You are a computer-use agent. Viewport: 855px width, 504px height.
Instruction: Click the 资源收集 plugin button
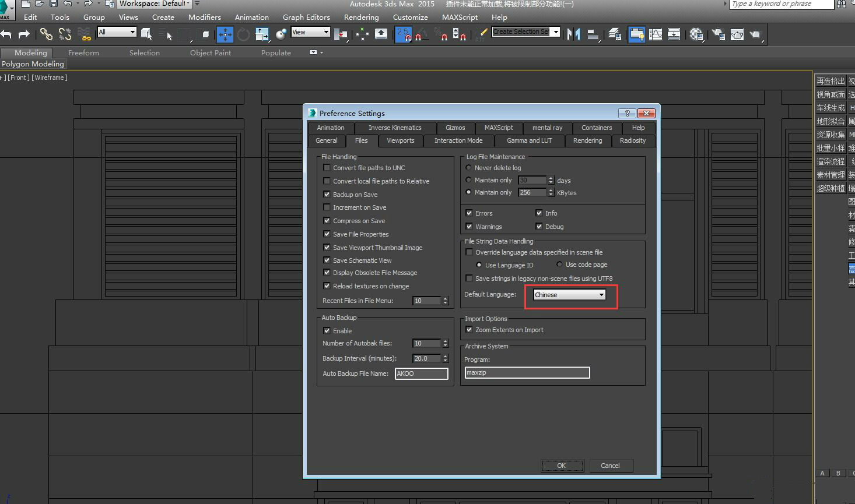point(831,135)
